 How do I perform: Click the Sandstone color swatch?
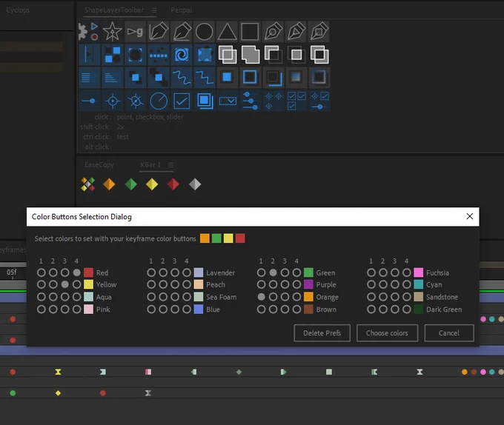coord(418,297)
